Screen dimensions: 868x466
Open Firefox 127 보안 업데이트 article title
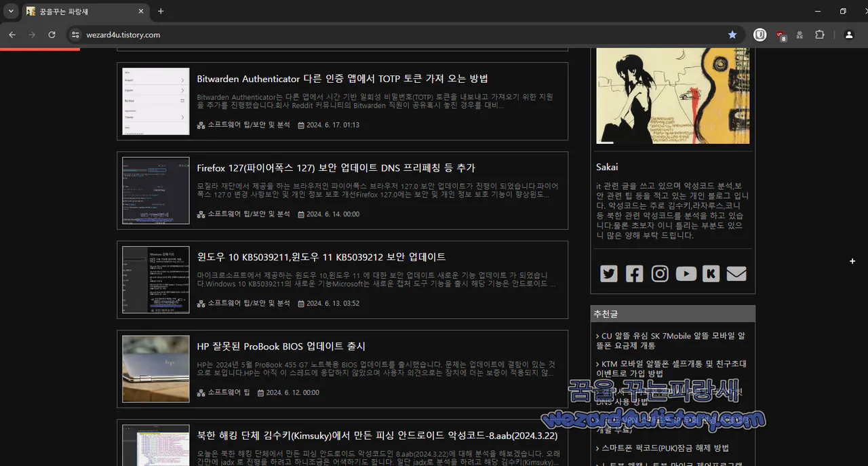336,168
